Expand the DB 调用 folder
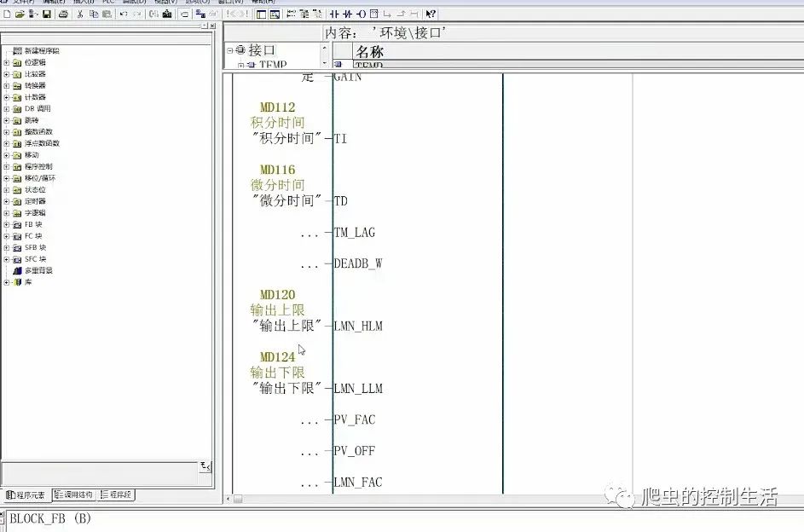The image size is (804, 532). pyautogui.click(x=6, y=108)
